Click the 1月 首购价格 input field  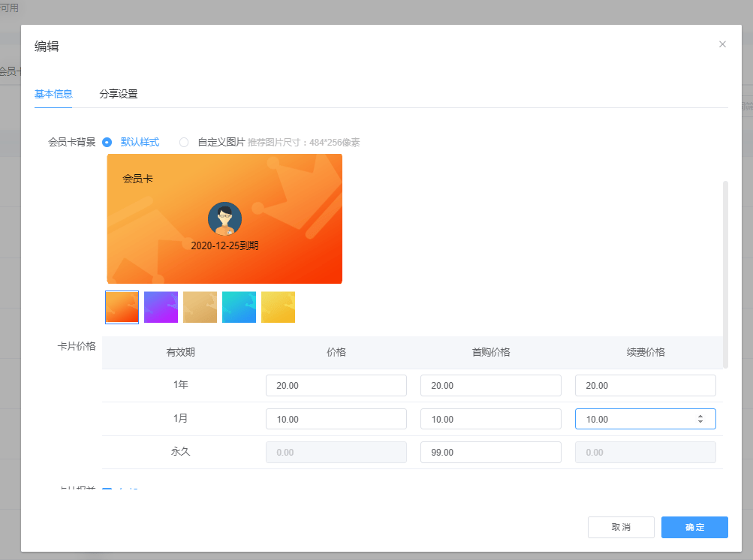coord(490,419)
